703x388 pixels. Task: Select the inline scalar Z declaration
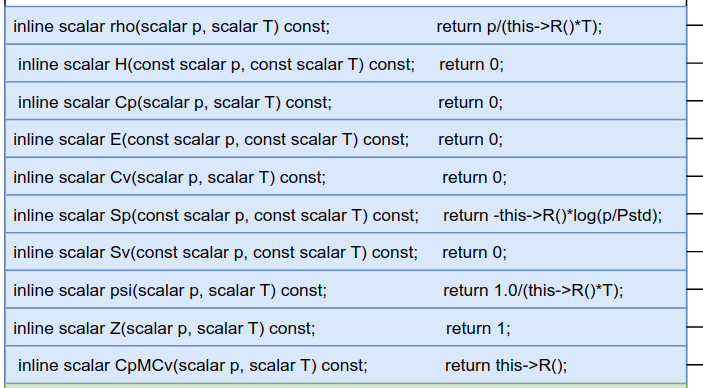click(x=165, y=329)
